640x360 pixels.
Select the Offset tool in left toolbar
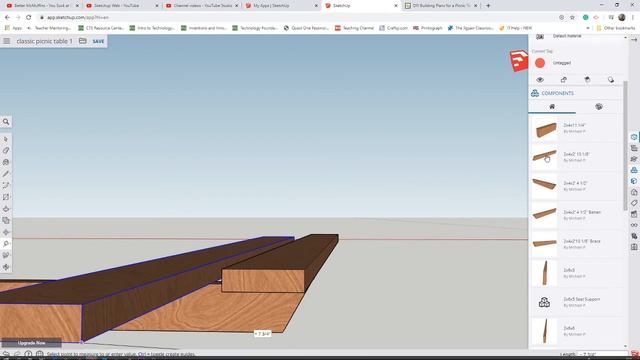[6, 220]
